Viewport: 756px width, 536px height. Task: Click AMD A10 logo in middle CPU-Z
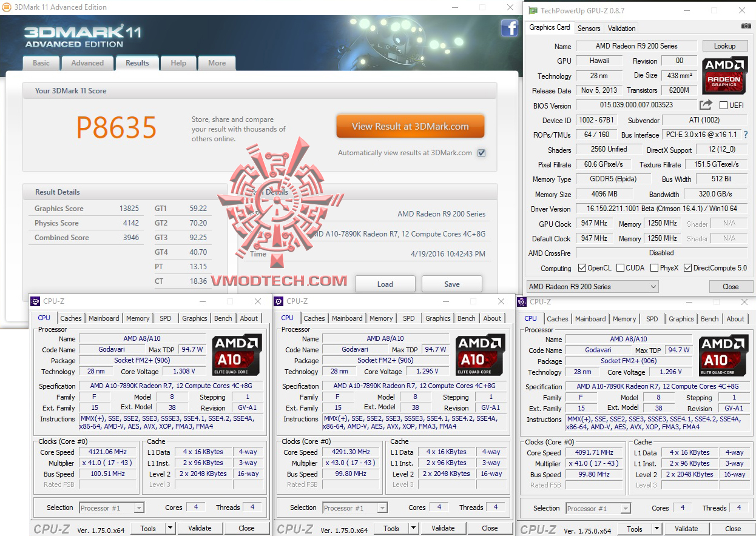481,355
